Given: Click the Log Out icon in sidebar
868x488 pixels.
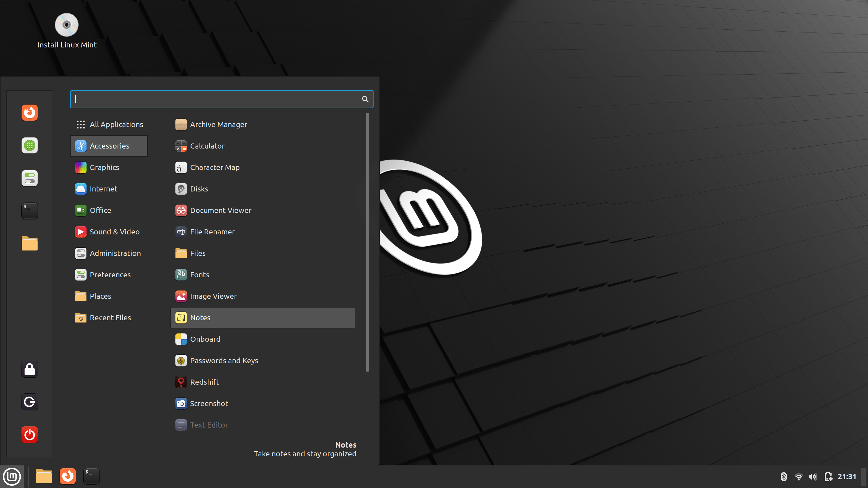Looking at the screenshot, I should (30, 402).
